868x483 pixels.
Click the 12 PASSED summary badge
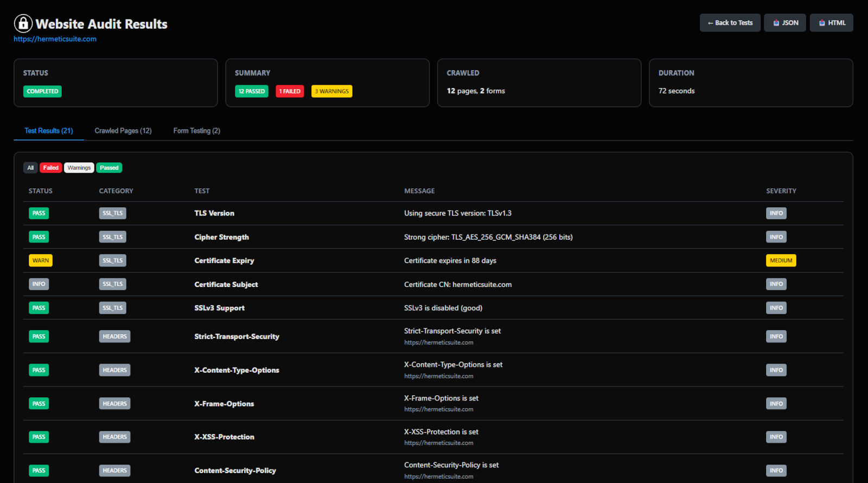point(252,91)
